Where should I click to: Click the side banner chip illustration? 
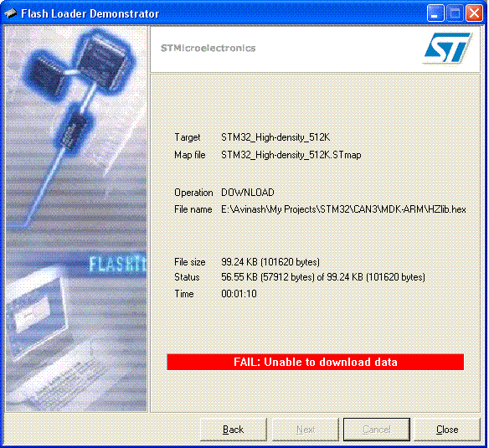pos(76,219)
